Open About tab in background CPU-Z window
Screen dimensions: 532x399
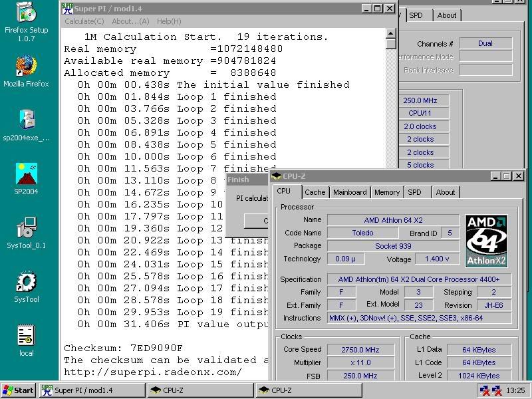446,15
